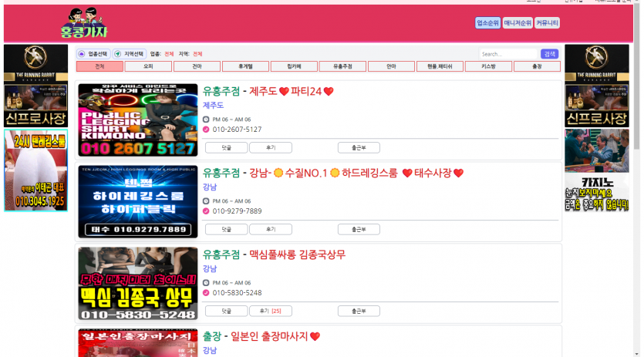Select the 안마 category tab

(x=391, y=66)
